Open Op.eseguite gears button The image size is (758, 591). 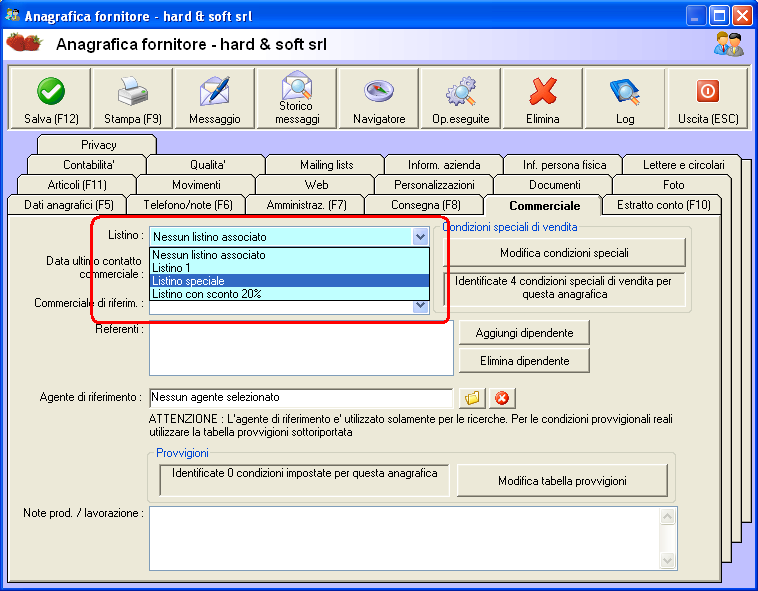pos(461,99)
